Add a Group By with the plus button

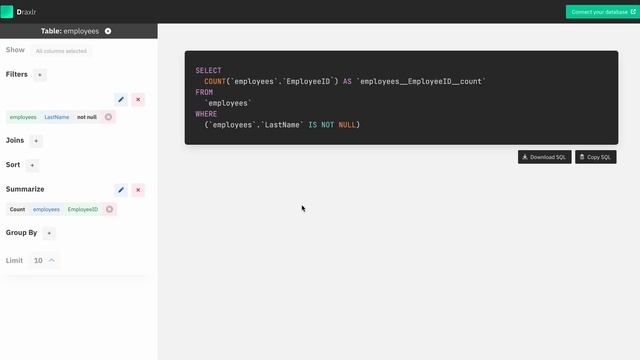(49, 233)
